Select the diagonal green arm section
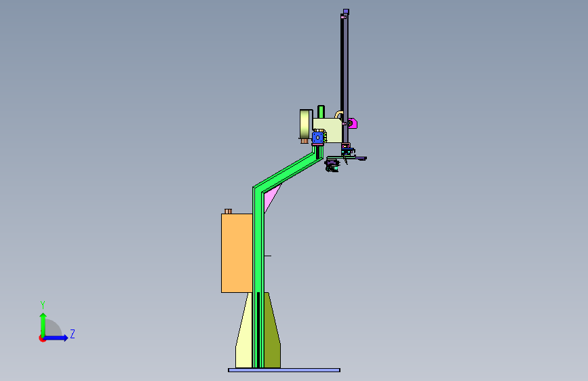This screenshot has width=588, height=381. coord(289,171)
